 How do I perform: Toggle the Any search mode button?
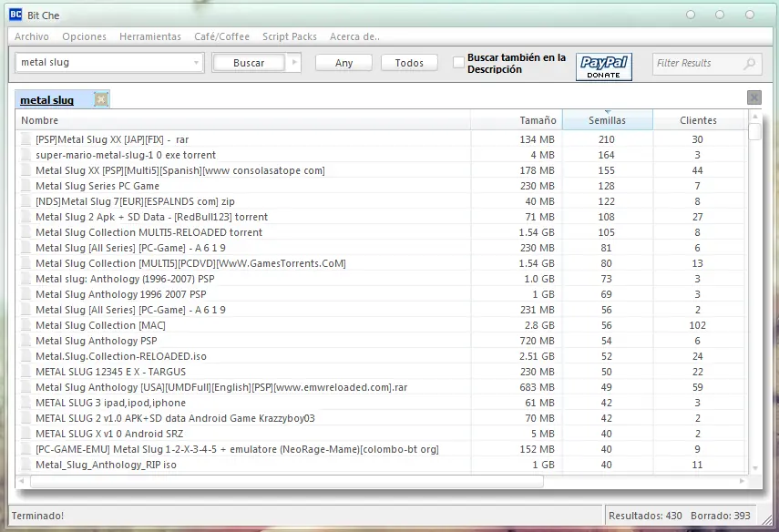[x=343, y=63]
